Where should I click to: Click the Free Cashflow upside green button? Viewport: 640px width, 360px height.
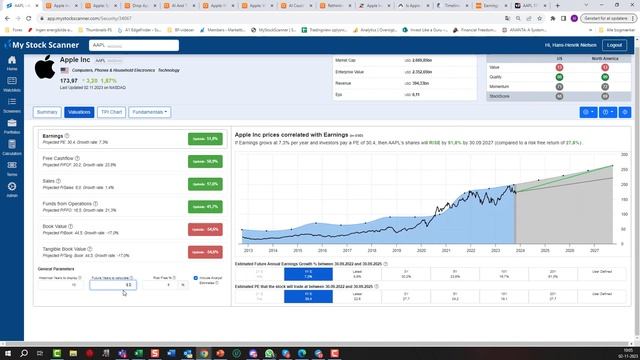pos(205,162)
